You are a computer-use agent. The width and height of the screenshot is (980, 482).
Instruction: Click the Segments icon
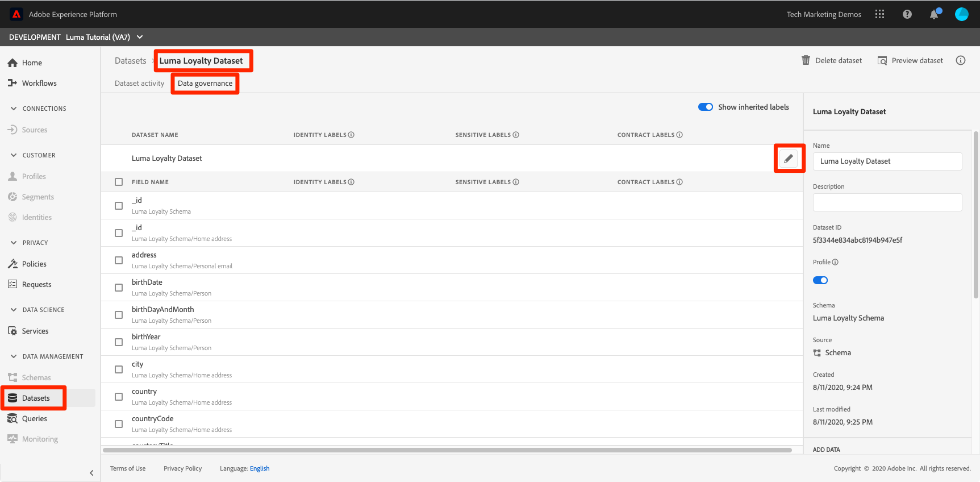pyautogui.click(x=12, y=197)
